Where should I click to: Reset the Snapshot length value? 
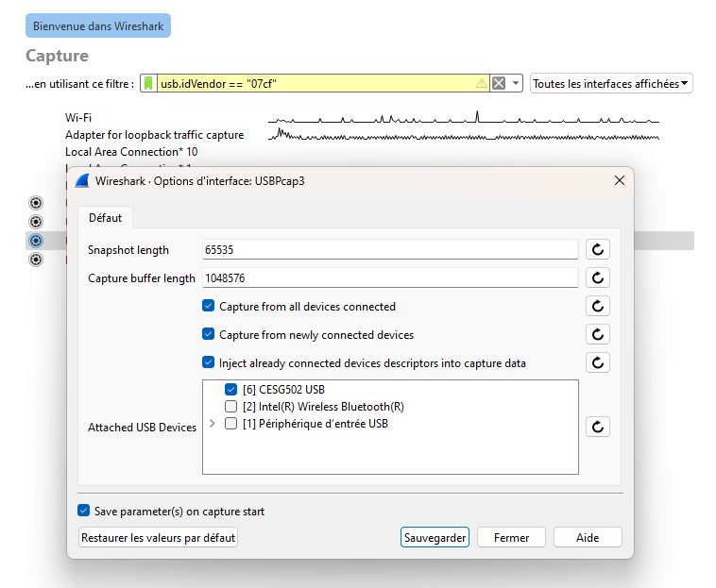[597, 249]
